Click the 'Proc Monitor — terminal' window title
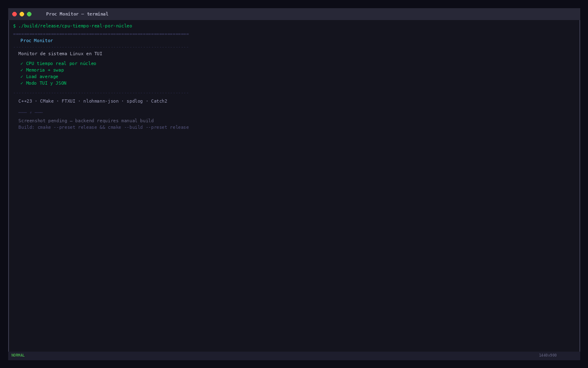This screenshot has height=368, width=588. [x=77, y=14]
